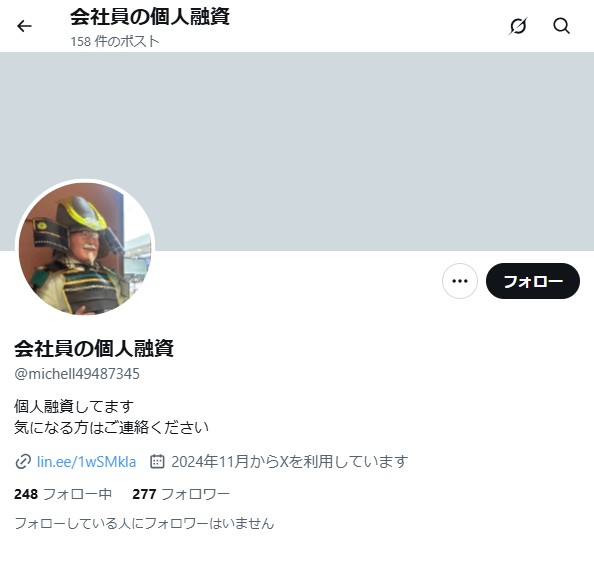Click bio line 気になる方はご連絡ください
Image resolution: width=594 pixels, height=564 pixels.
pyautogui.click(x=111, y=427)
